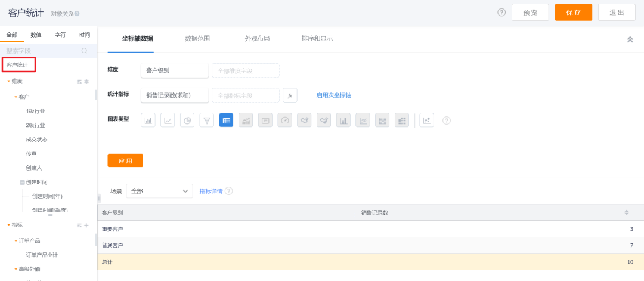Click the fx formula button

[290, 95]
